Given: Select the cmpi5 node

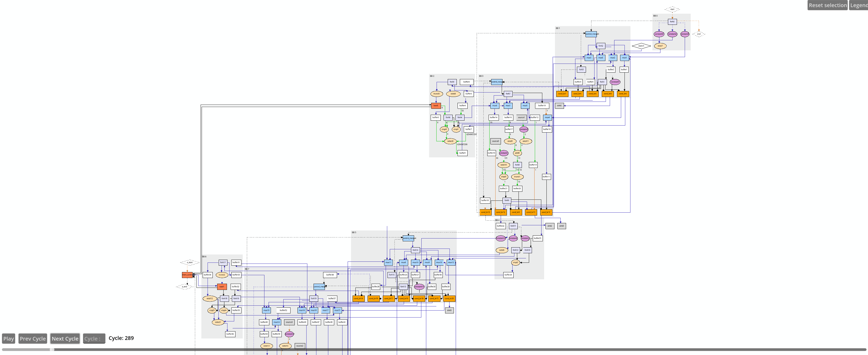Looking at the screenshot, I should 504,177.
